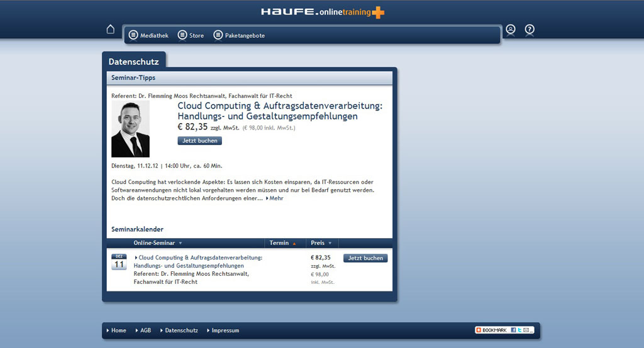
Task: Open the Impressum footer link
Action: [x=223, y=330]
